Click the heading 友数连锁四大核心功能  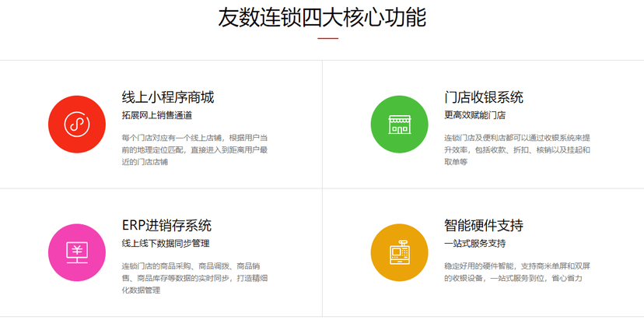coord(322,17)
